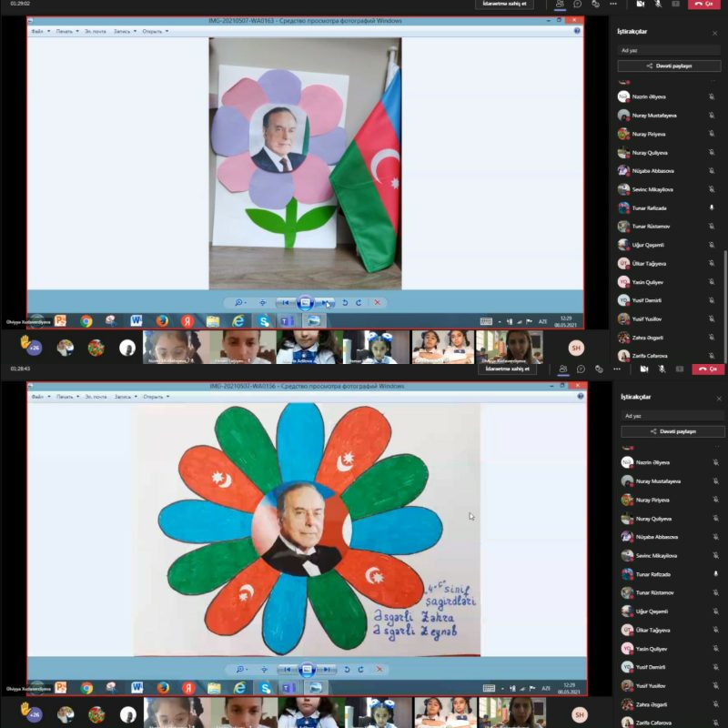Image resolution: width=728 pixels, height=728 pixels.
Task: Rotate counterclockwise in WA0156 viewer
Action: (347, 670)
